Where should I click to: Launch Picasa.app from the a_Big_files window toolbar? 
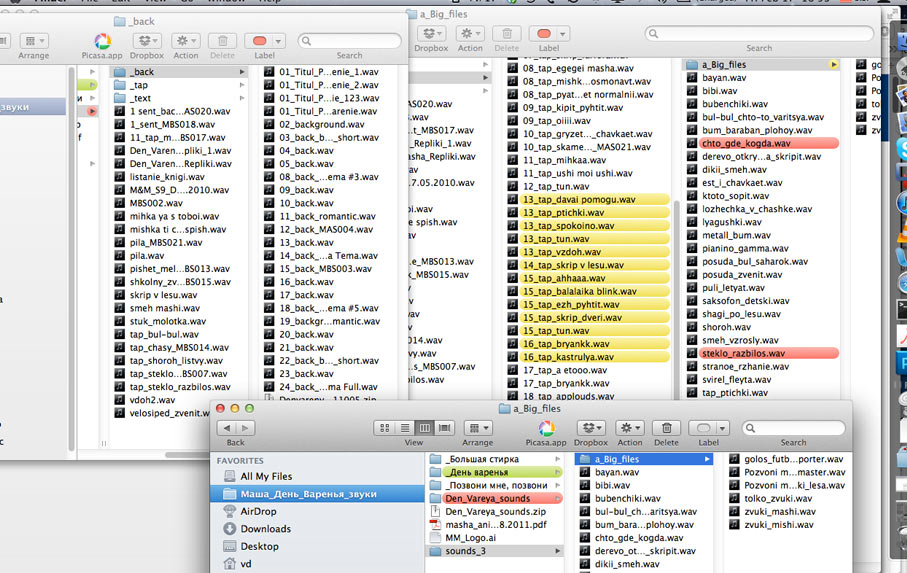(546, 427)
